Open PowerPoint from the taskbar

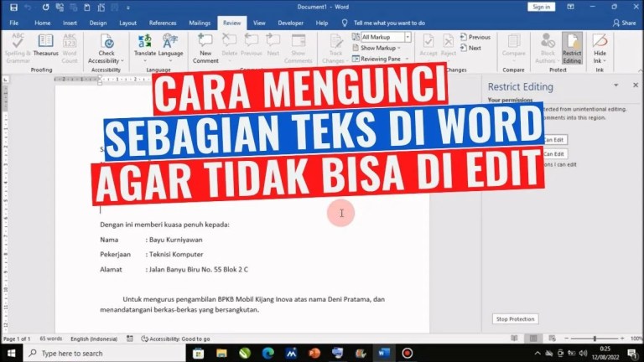pos(314,353)
